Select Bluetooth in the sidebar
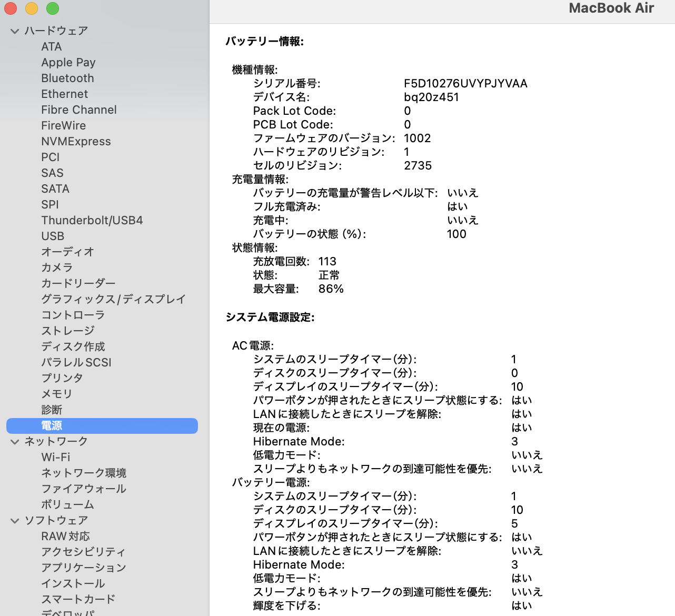This screenshot has height=616, width=675. coord(67,78)
